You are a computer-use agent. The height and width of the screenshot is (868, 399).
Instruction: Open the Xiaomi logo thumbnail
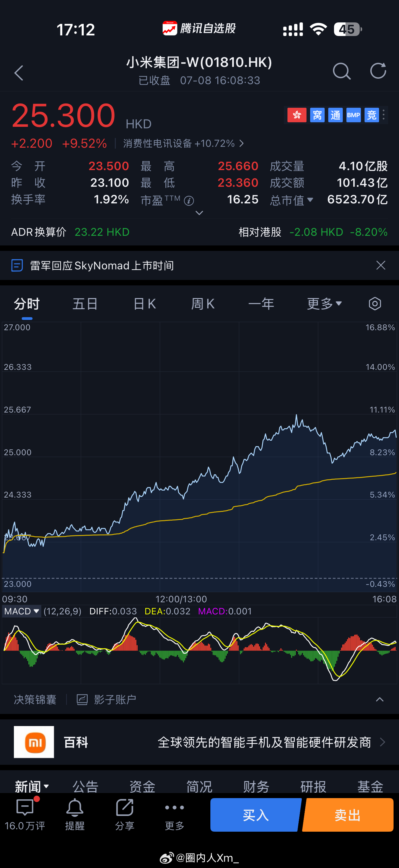click(x=34, y=742)
